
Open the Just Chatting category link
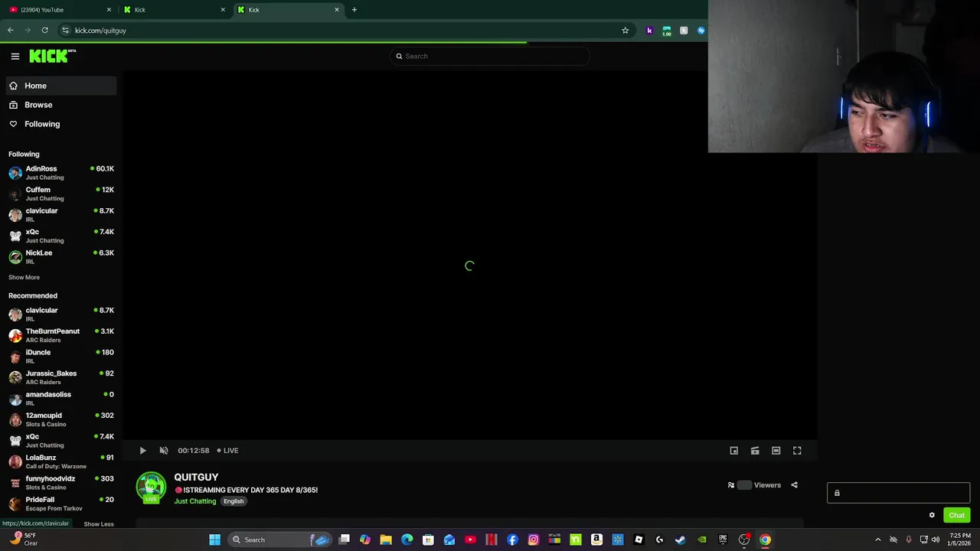point(195,501)
